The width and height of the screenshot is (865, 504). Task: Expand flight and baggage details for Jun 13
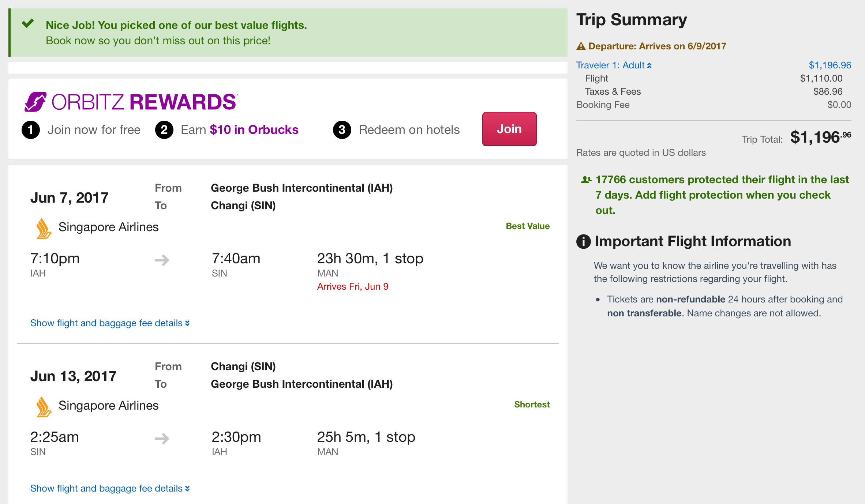point(110,489)
